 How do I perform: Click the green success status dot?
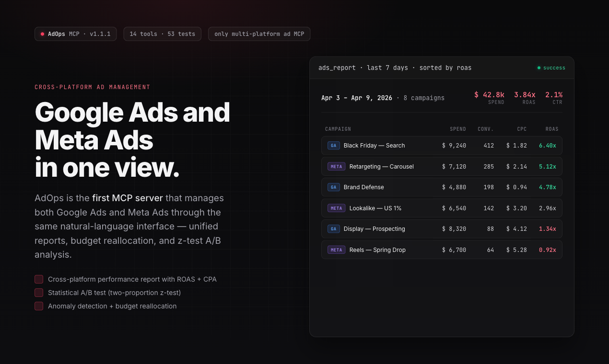(539, 68)
